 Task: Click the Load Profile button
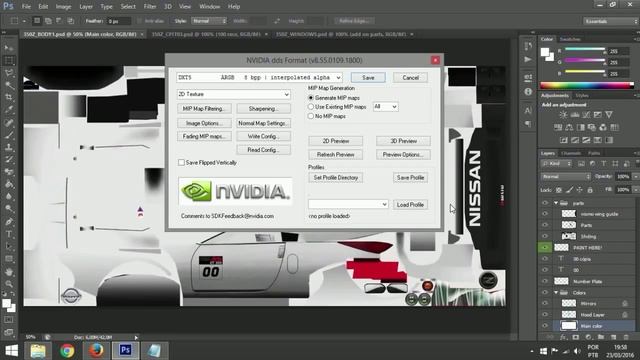click(410, 204)
